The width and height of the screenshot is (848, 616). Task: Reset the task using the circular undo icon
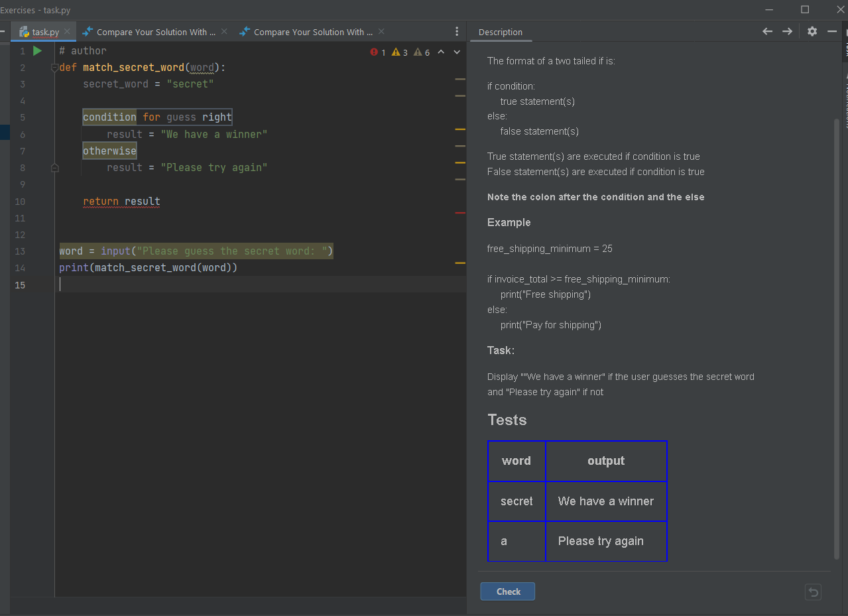pyautogui.click(x=813, y=591)
